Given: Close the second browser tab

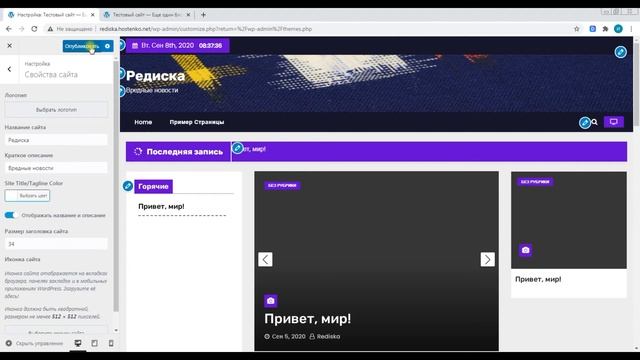Looking at the screenshot, I should (x=188, y=15).
